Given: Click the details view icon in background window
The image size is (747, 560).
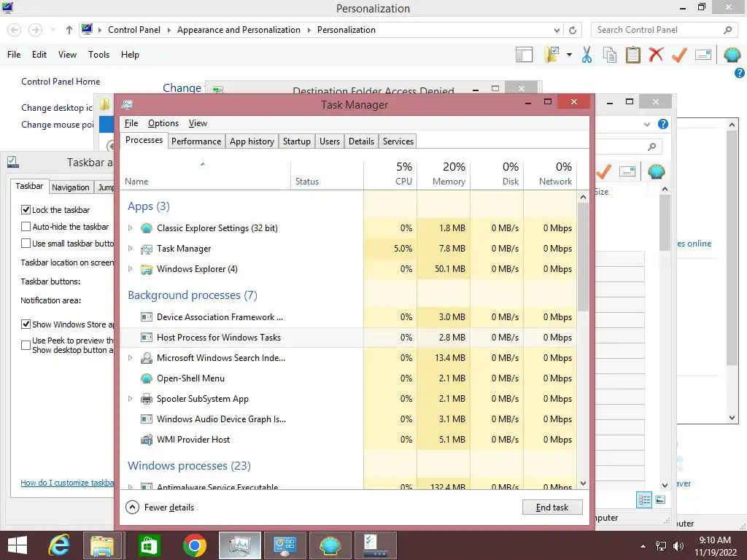Looking at the screenshot, I should pos(644,499).
